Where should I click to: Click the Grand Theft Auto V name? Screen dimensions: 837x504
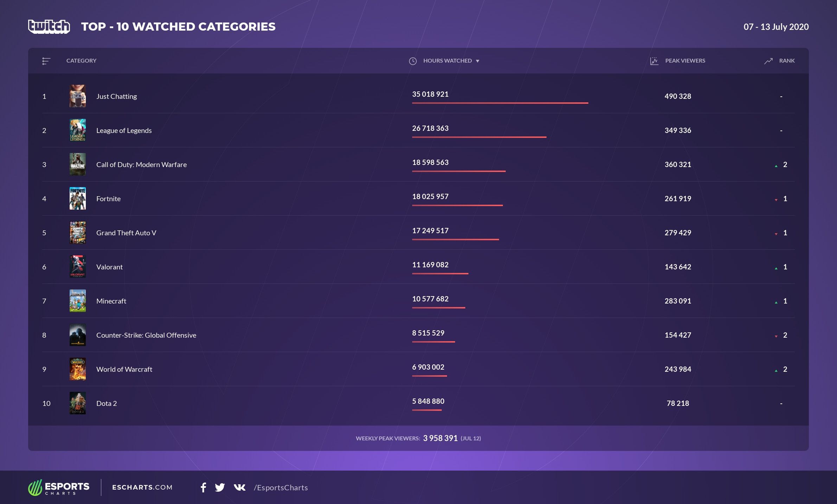point(126,233)
